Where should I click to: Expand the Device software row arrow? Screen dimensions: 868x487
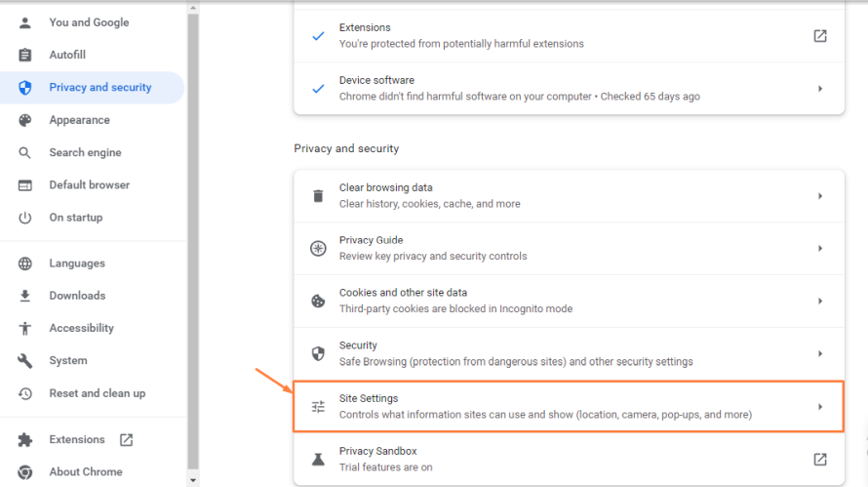point(820,89)
